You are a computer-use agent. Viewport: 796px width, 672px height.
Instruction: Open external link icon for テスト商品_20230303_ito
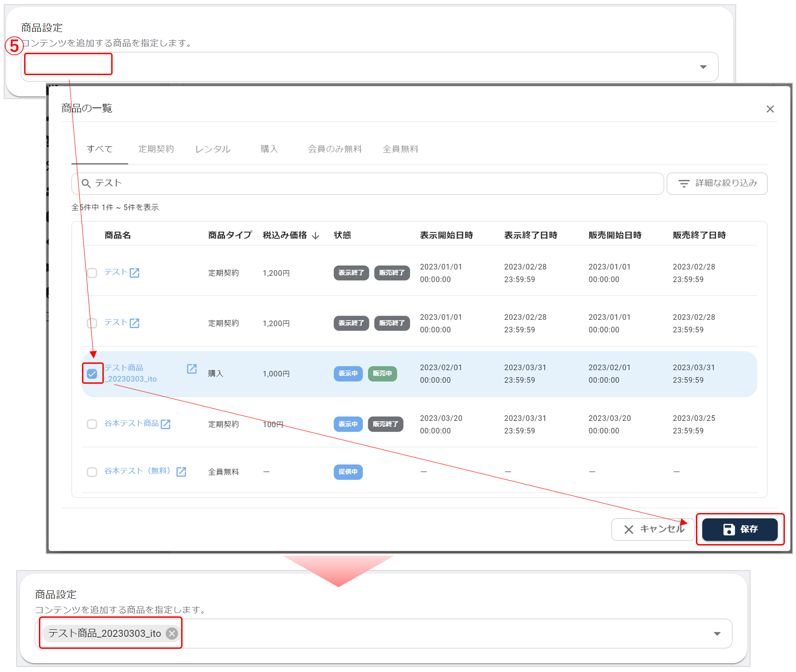click(192, 369)
